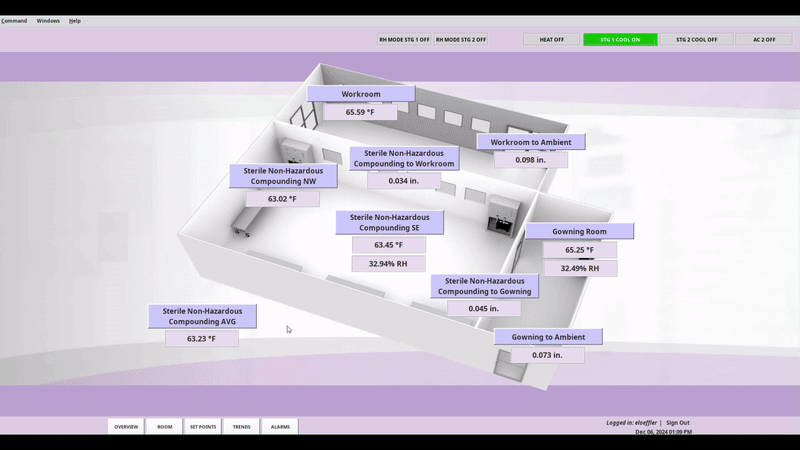Click the Sterile Non-Hazardous Compounding AVG label
The image size is (800, 450).
click(x=202, y=316)
